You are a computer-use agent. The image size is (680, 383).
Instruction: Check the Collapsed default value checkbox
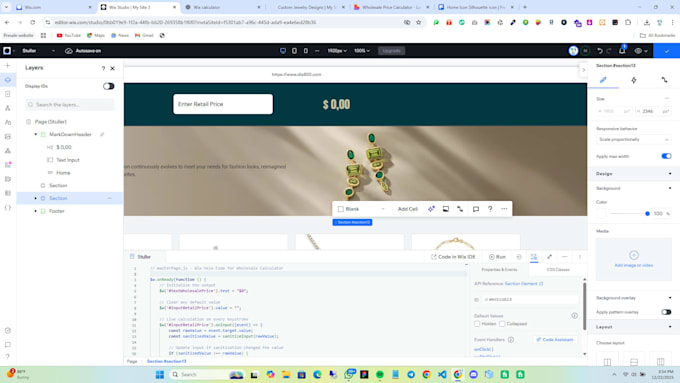[502, 324]
